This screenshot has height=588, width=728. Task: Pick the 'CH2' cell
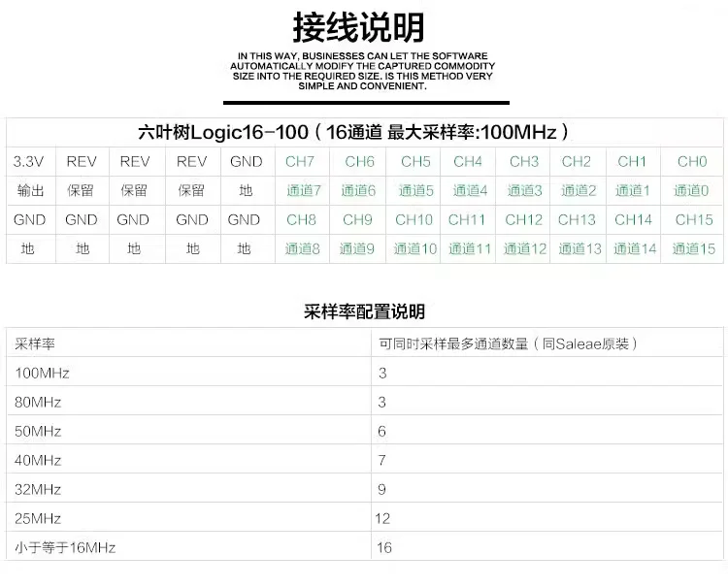577,161
